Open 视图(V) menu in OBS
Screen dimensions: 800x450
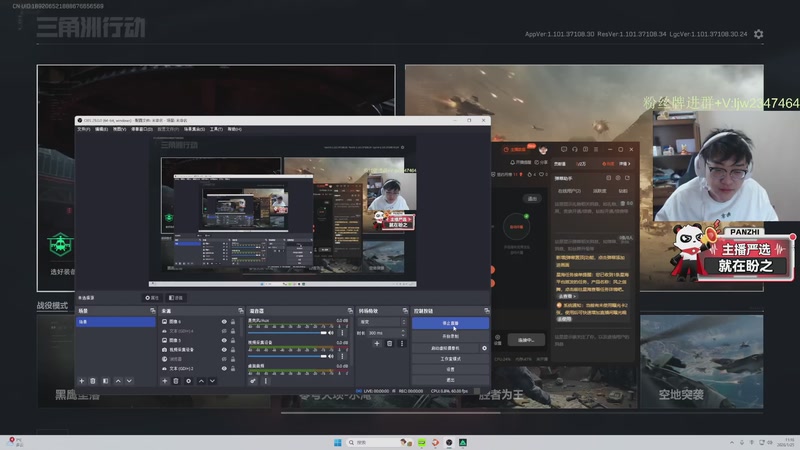(x=119, y=130)
